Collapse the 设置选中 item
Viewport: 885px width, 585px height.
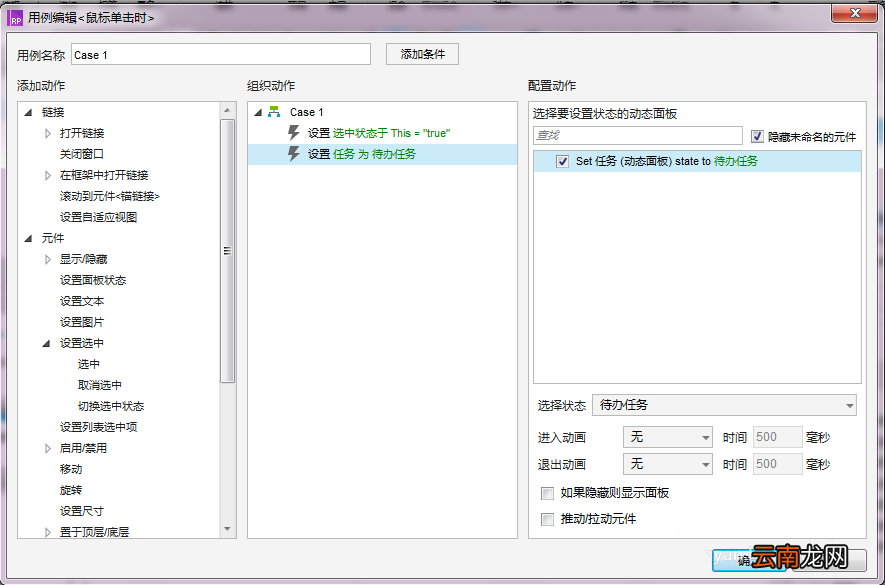47,343
